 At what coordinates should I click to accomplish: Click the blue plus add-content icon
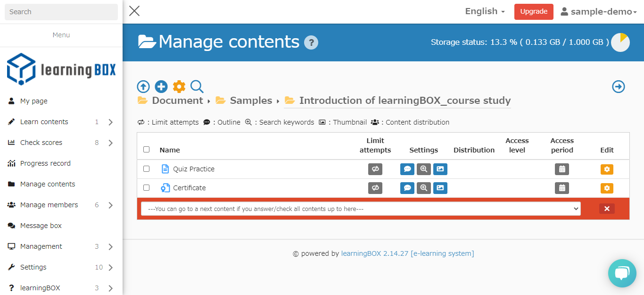pyautogui.click(x=161, y=86)
